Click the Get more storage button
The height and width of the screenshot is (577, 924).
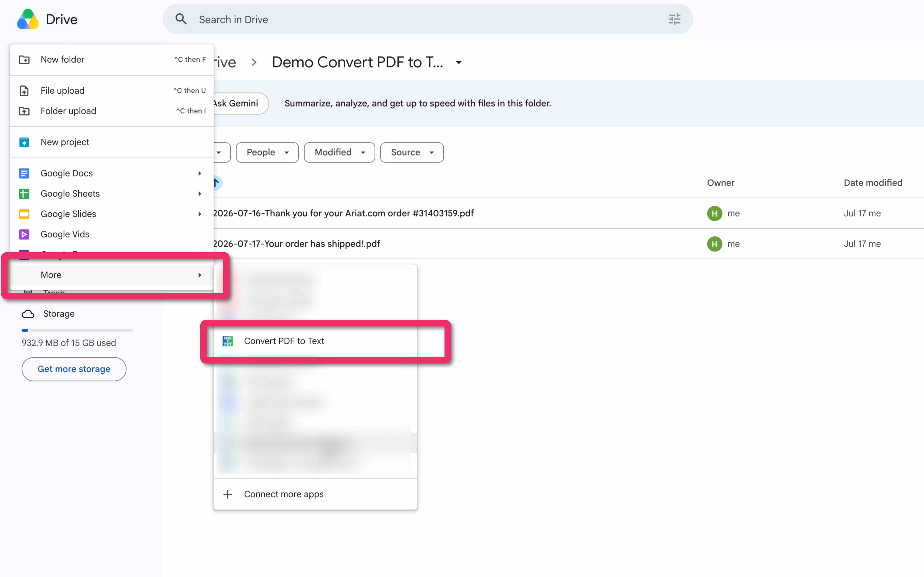[74, 369]
